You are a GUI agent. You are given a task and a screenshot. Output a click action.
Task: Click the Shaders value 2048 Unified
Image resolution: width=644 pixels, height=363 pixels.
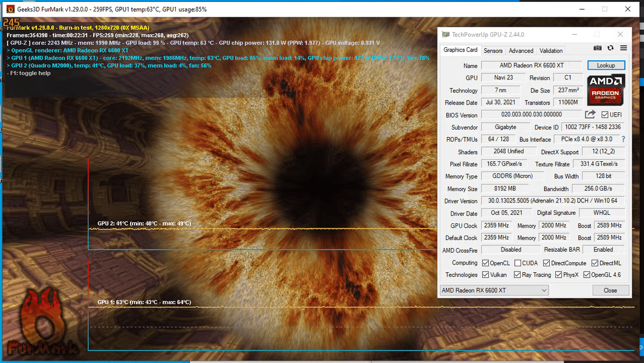click(509, 151)
